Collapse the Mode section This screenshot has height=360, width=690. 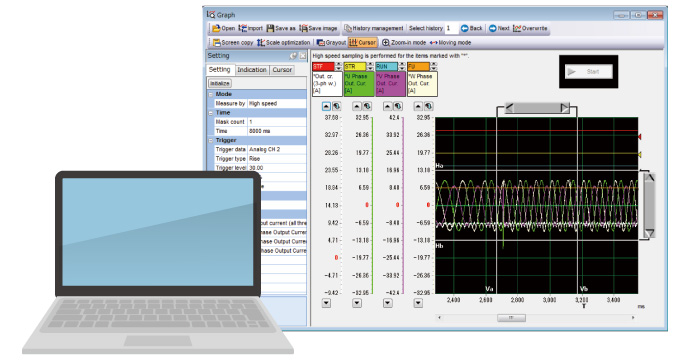(211, 94)
